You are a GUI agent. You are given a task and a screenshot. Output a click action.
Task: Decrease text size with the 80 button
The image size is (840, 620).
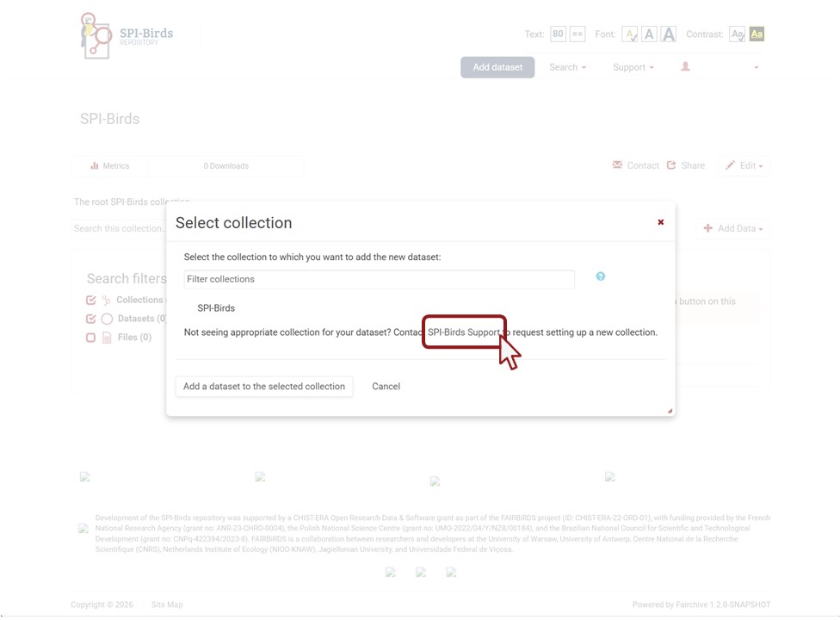click(x=558, y=34)
